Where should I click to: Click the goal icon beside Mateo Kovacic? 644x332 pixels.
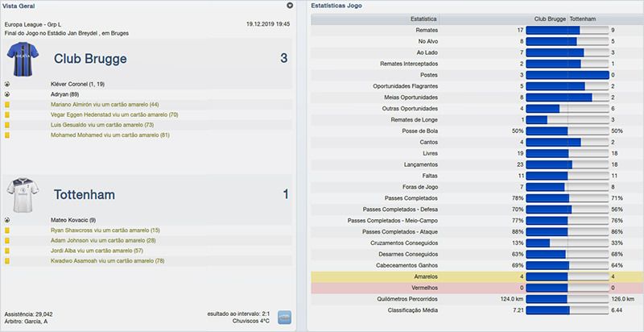[x=7, y=219]
